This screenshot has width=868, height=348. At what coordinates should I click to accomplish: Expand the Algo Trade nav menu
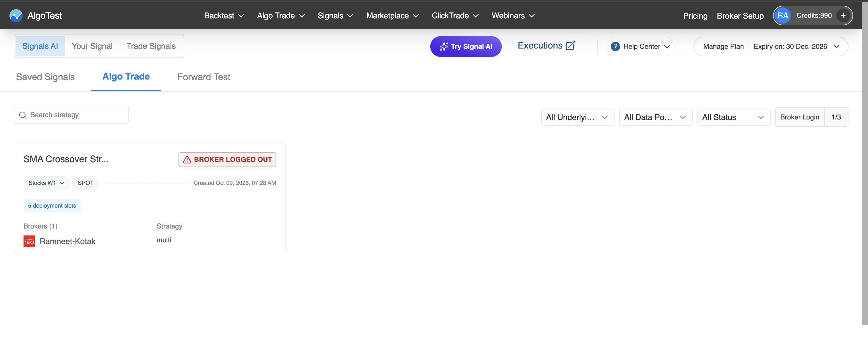coord(281,16)
